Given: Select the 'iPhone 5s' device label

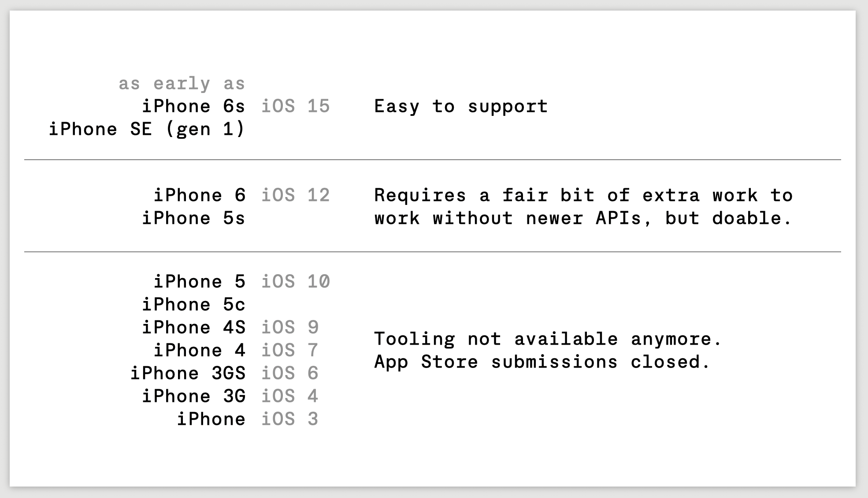Looking at the screenshot, I should pyautogui.click(x=193, y=218).
